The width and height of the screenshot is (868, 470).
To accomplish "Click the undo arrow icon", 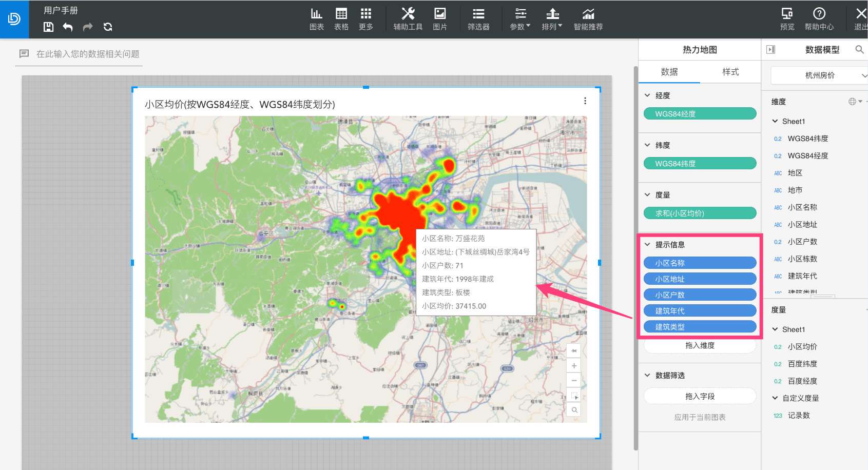I will click(x=68, y=27).
